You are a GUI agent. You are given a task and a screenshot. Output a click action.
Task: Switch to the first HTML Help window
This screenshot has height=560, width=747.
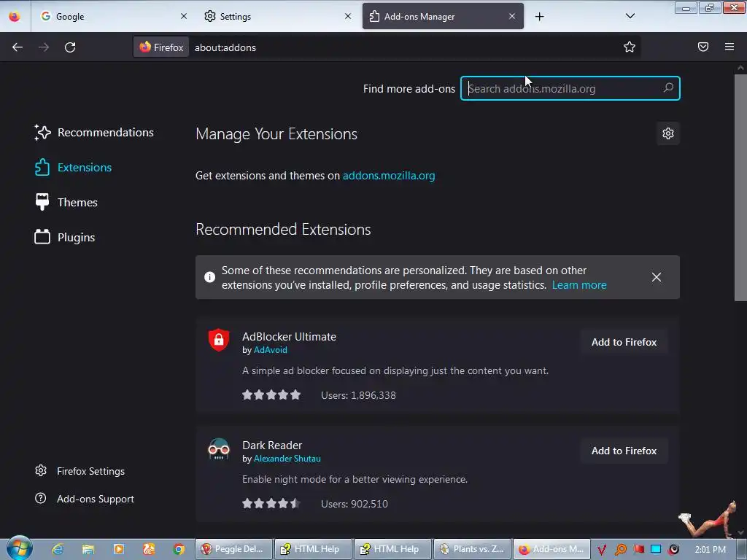(313, 549)
